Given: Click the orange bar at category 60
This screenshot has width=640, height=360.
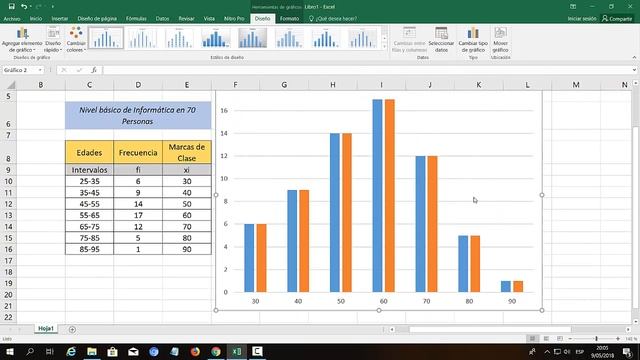Looking at the screenshot, I should (389, 196).
